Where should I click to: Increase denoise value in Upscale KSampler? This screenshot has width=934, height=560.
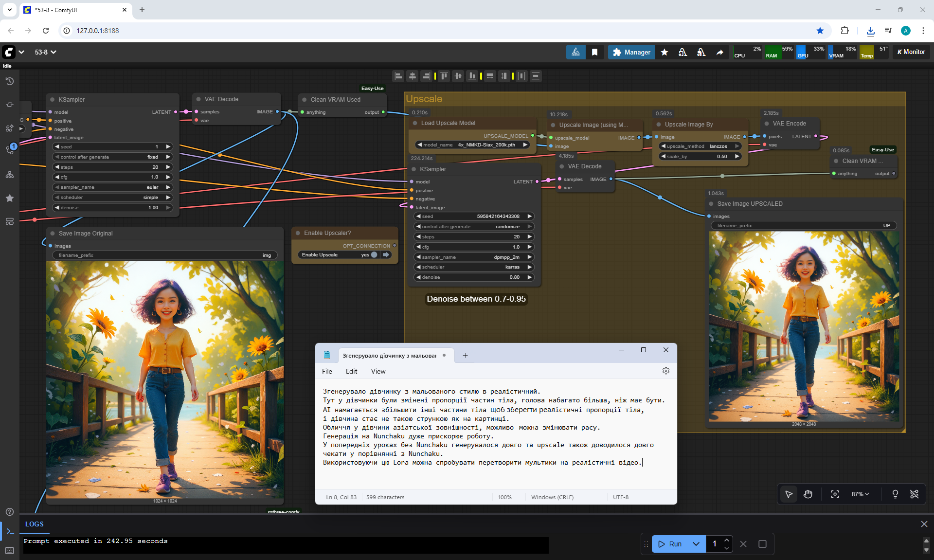tap(530, 277)
